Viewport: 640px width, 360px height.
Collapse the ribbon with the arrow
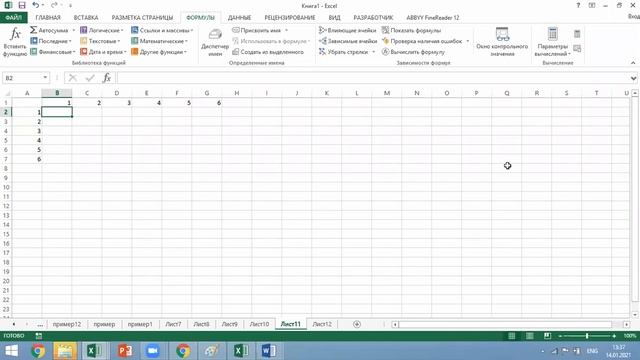(633, 63)
